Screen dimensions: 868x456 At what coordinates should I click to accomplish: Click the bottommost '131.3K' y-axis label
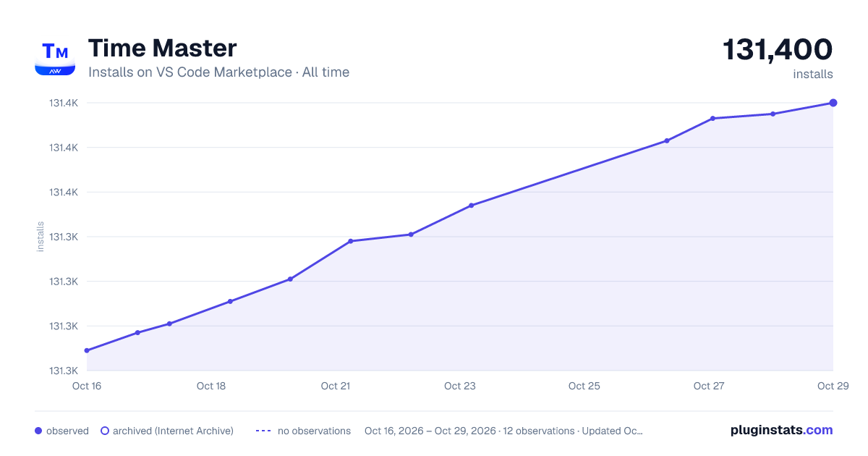click(x=64, y=371)
